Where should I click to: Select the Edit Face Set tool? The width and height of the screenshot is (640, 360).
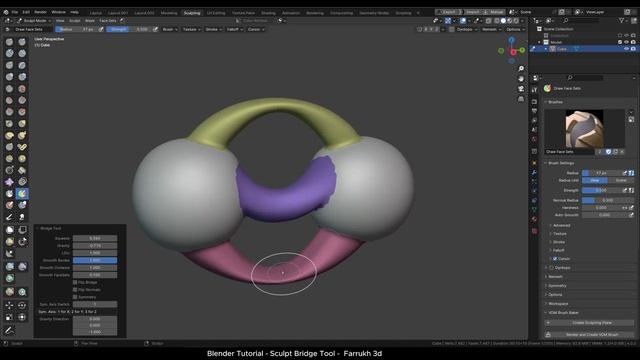tap(9, 292)
